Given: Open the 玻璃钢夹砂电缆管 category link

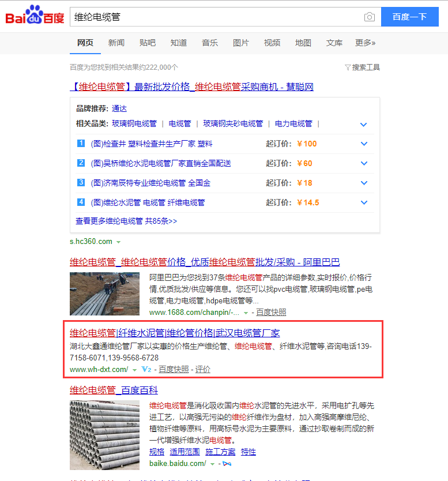Looking at the screenshot, I should tap(233, 123).
